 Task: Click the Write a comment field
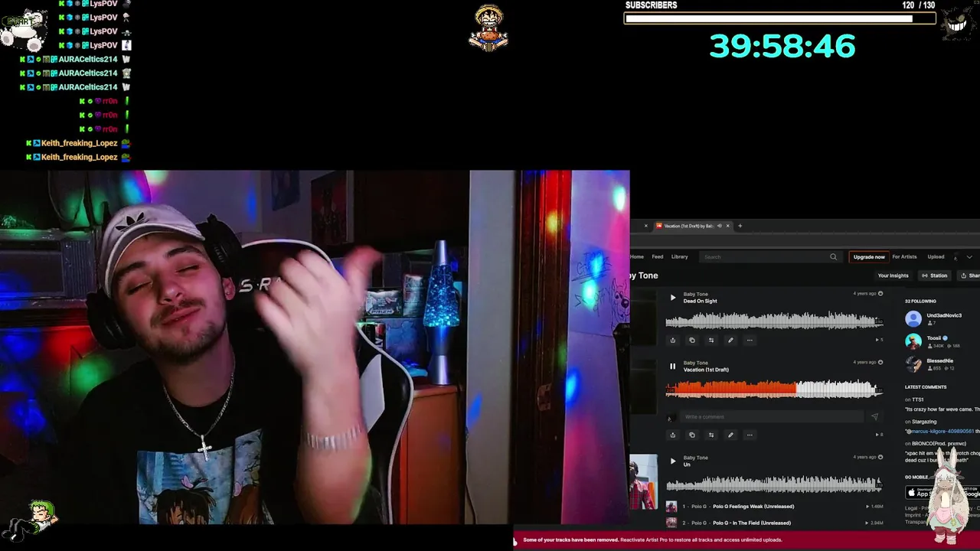[773, 416]
